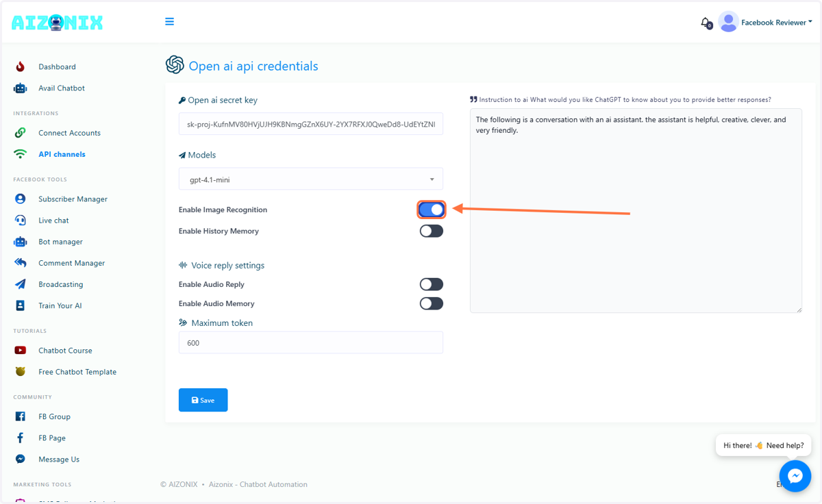Click the FB Group Facebook icon
This screenshot has height=504, width=822.
(x=21, y=416)
